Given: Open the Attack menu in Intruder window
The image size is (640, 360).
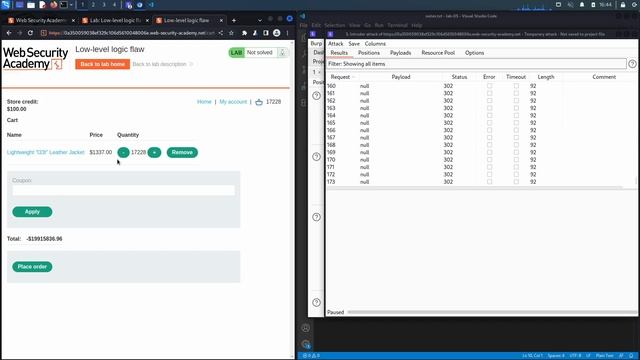Looking at the screenshot, I should point(336,44).
